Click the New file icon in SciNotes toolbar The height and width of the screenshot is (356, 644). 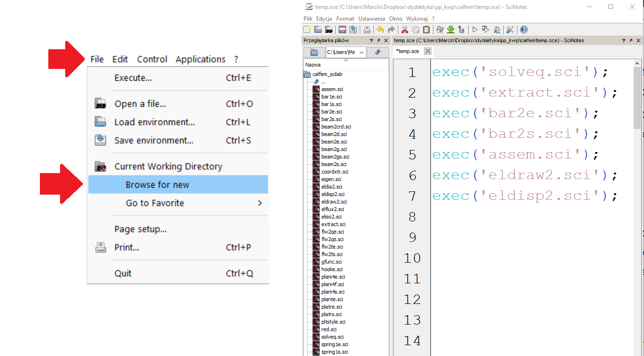307,30
